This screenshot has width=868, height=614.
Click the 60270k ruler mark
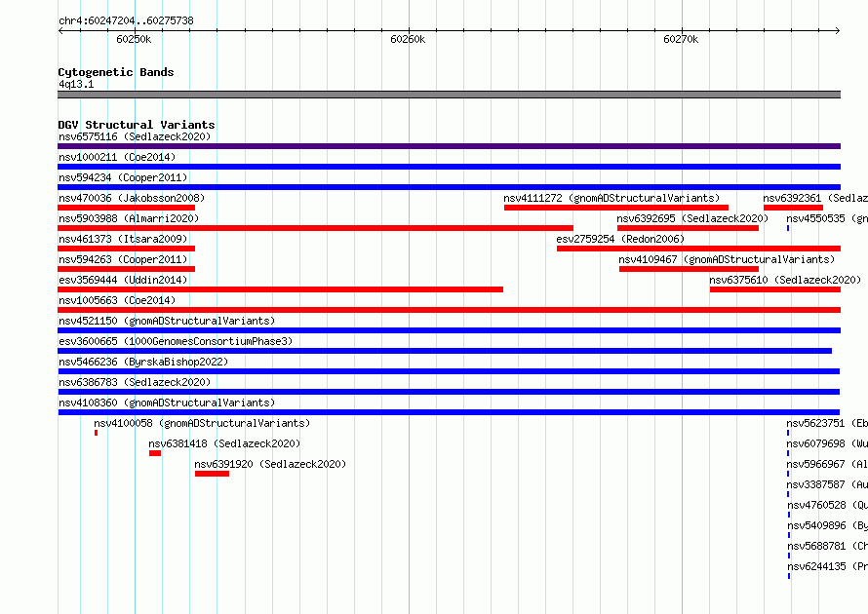tap(681, 39)
